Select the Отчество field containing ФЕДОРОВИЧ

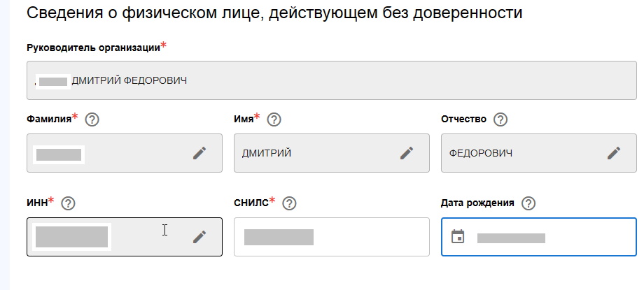(539, 153)
